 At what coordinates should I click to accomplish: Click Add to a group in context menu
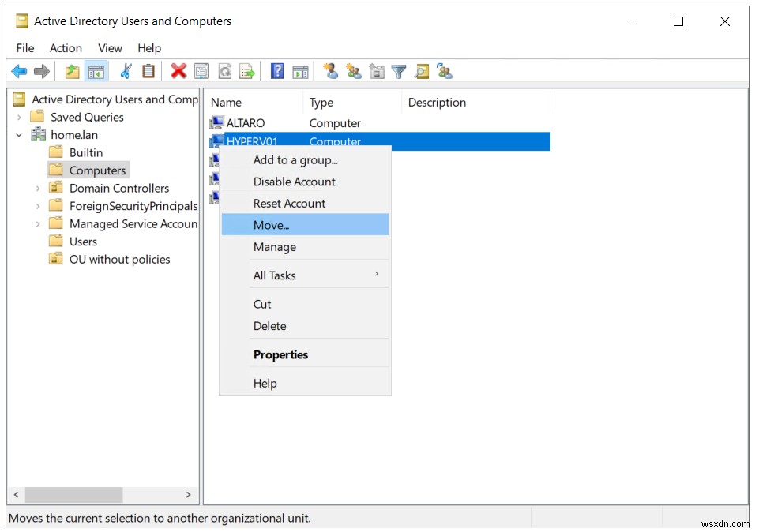click(296, 159)
